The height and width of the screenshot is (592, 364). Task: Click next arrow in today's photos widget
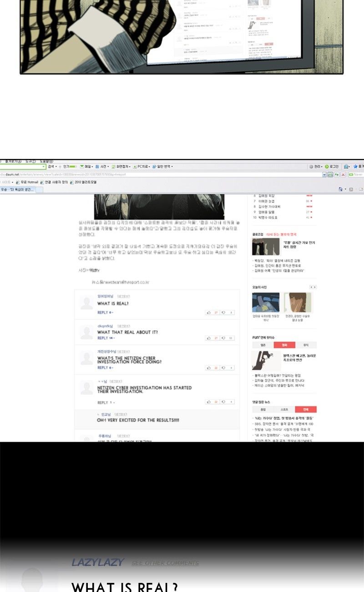coord(315,287)
